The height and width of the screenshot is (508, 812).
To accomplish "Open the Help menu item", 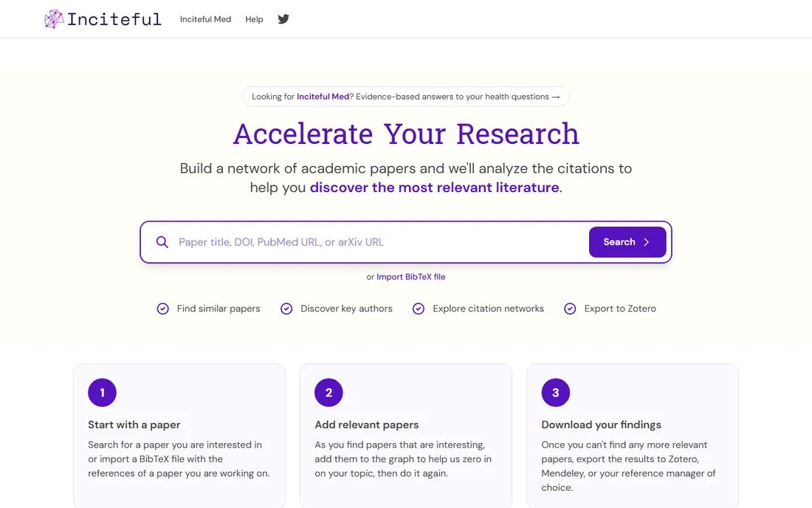I will click(x=254, y=19).
